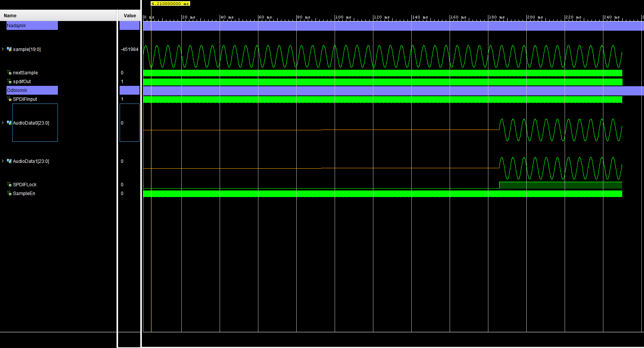Select the SPDIFLock signal name

coord(25,185)
